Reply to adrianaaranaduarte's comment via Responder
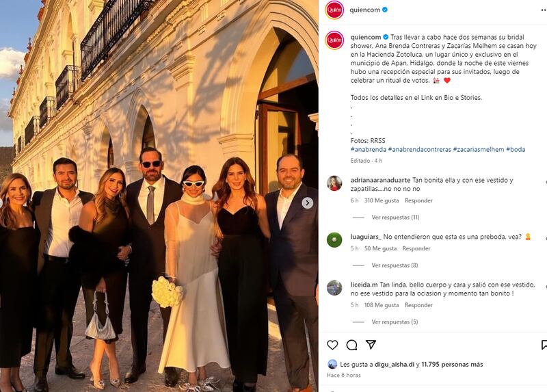The height and width of the screenshot is (392, 547). [x=418, y=200]
